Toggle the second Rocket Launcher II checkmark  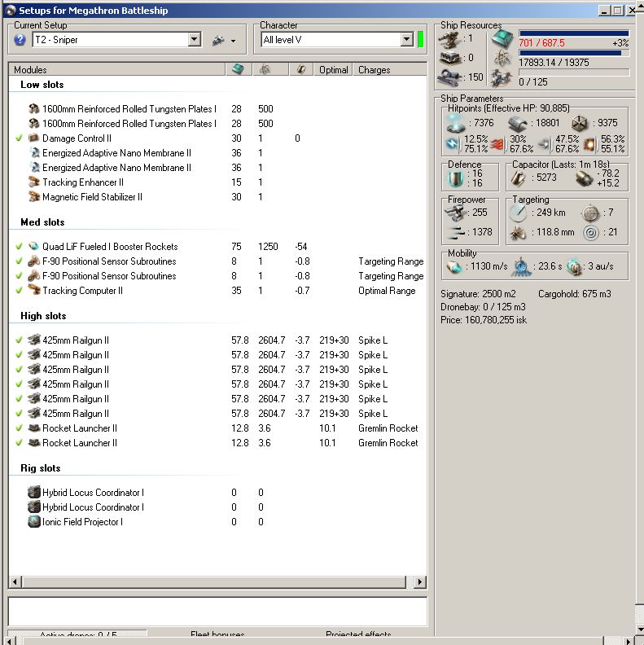(19, 443)
